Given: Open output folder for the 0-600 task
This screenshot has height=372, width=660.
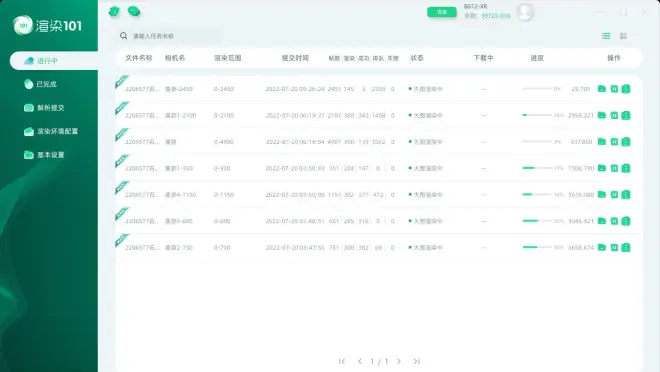Looking at the screenshot, I should point(602,221).
